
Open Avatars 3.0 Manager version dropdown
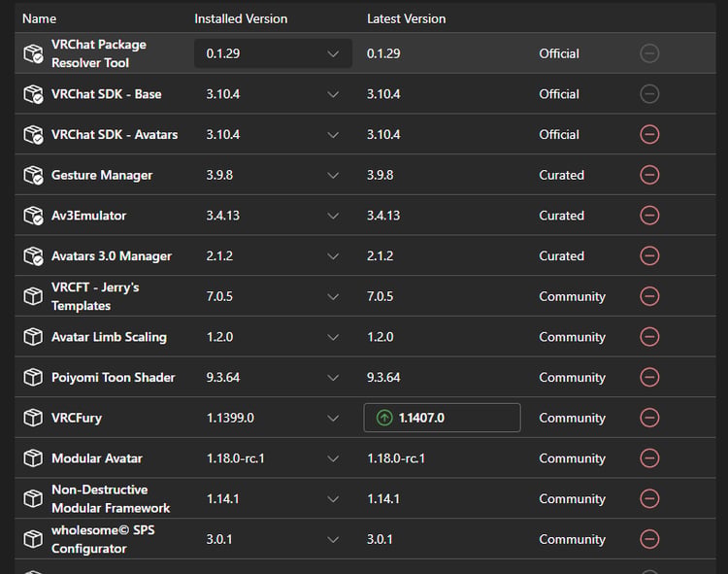273,255
